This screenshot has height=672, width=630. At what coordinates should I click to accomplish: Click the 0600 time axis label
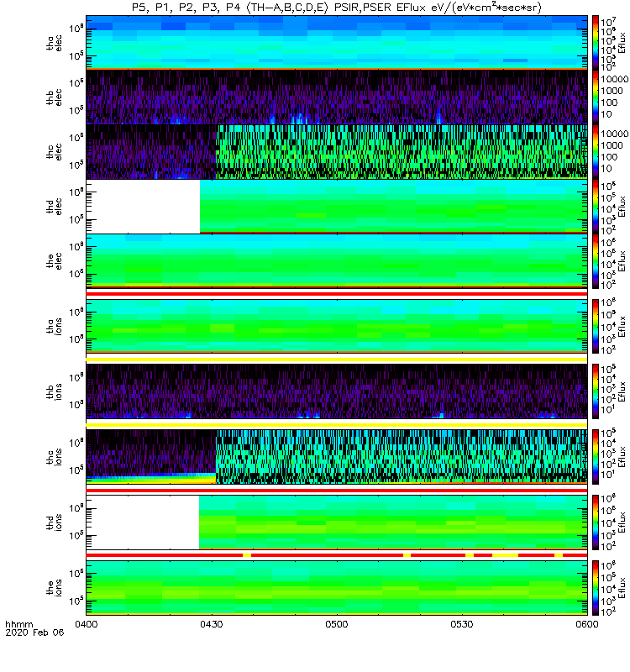[x=586, y=624]
